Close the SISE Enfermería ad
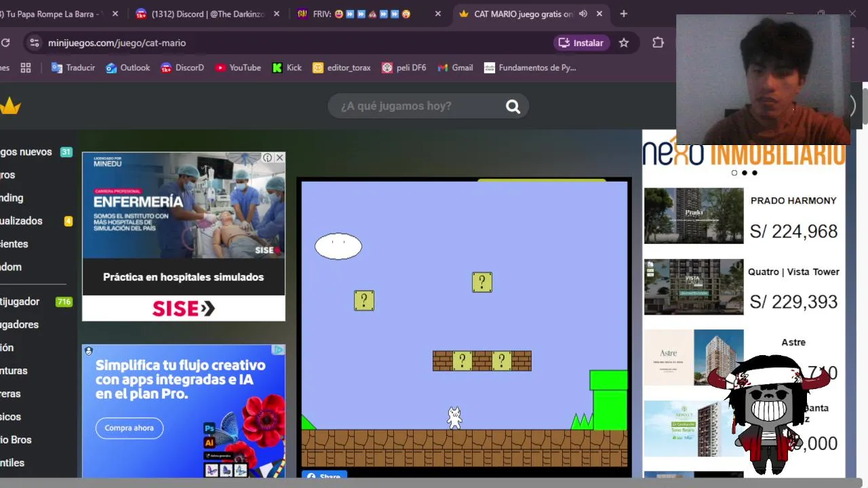 [279, 157]
